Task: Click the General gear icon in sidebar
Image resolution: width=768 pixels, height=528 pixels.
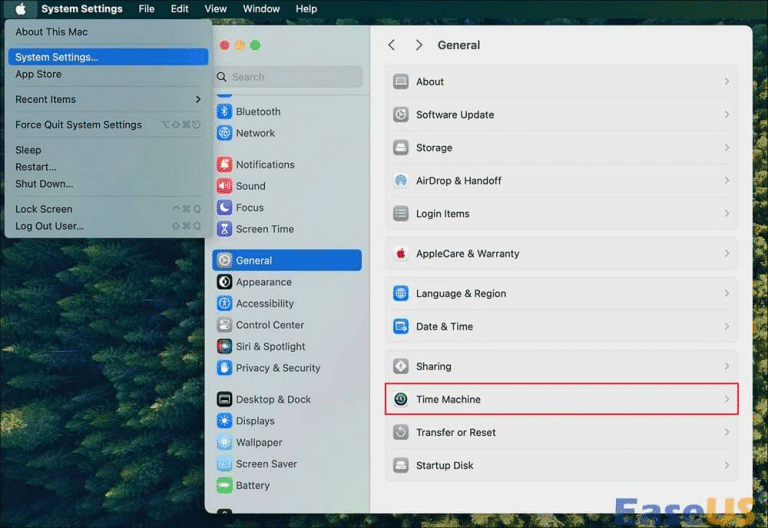Action: tap(224, 261)
